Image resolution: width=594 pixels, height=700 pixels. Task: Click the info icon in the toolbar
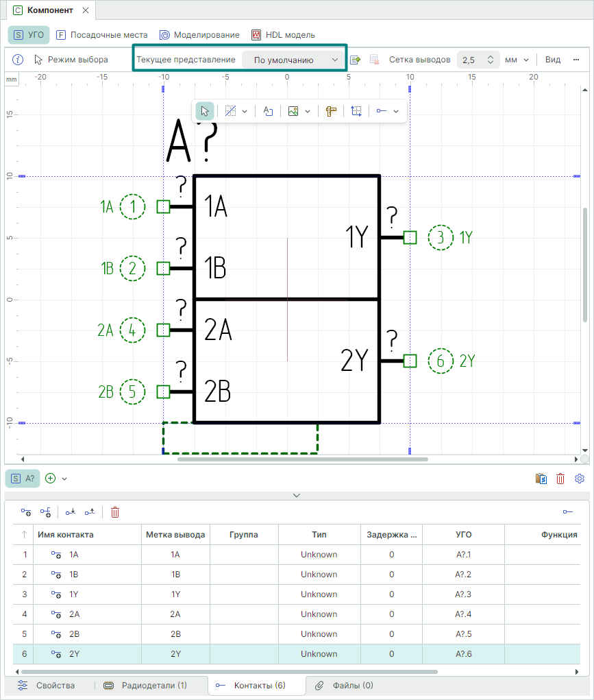18,60
